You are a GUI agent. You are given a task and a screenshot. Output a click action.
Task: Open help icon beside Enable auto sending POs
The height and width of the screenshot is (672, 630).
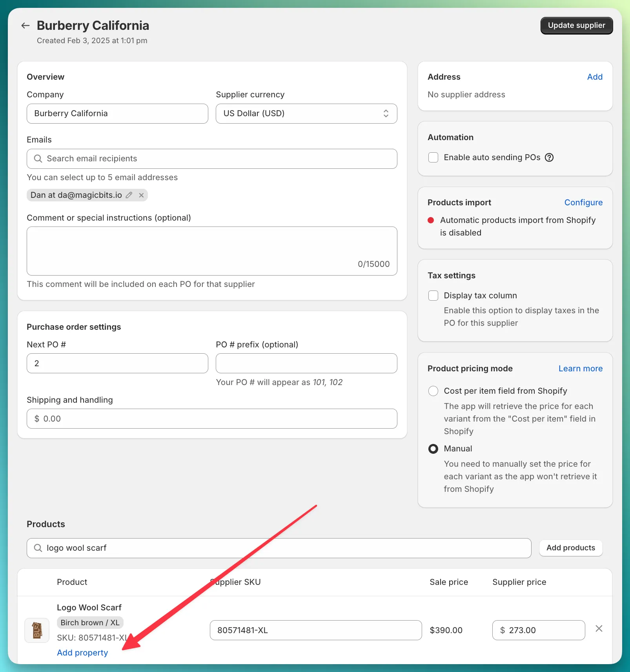point(549,157)
